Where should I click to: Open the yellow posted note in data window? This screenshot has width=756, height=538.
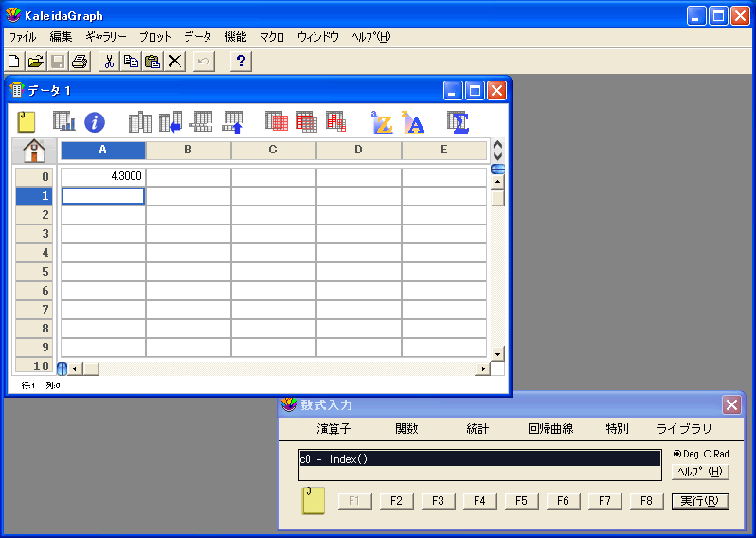27,122
